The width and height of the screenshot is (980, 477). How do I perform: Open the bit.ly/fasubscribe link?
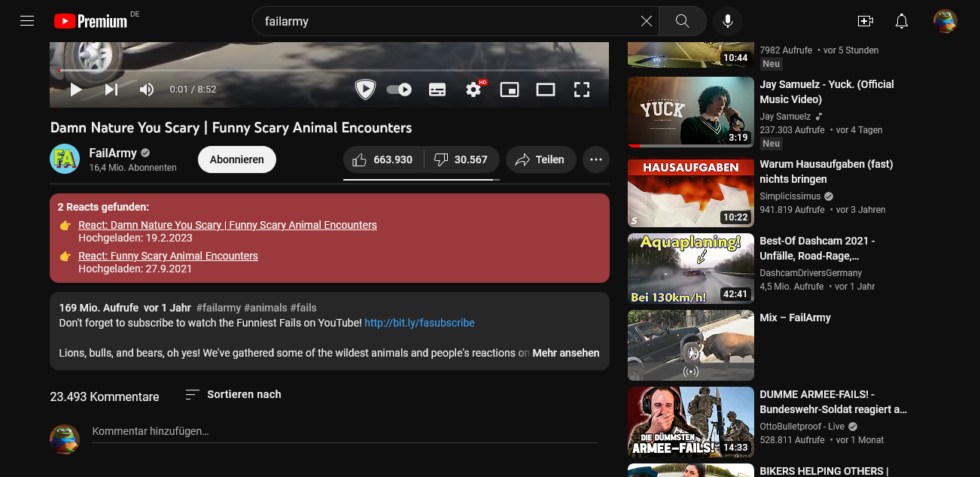click(x=419, y=323)
